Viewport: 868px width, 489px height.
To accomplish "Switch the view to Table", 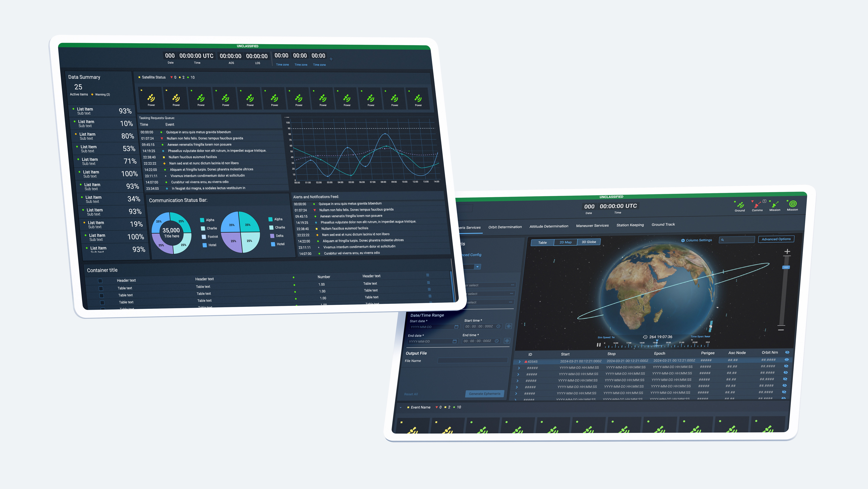I will coord(542,243).
